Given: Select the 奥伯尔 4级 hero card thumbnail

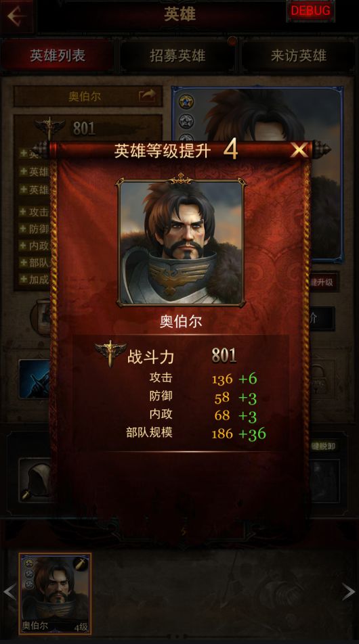Looking at the screenshot, I should (55, 593).
